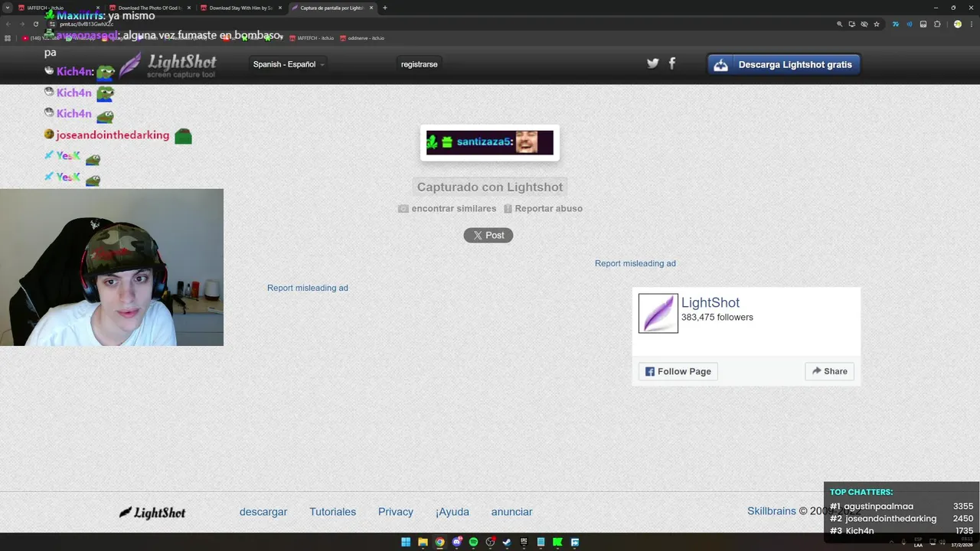Click the Facebook Share button
This screenshot has height=551, width=980.
coord(830,371)
